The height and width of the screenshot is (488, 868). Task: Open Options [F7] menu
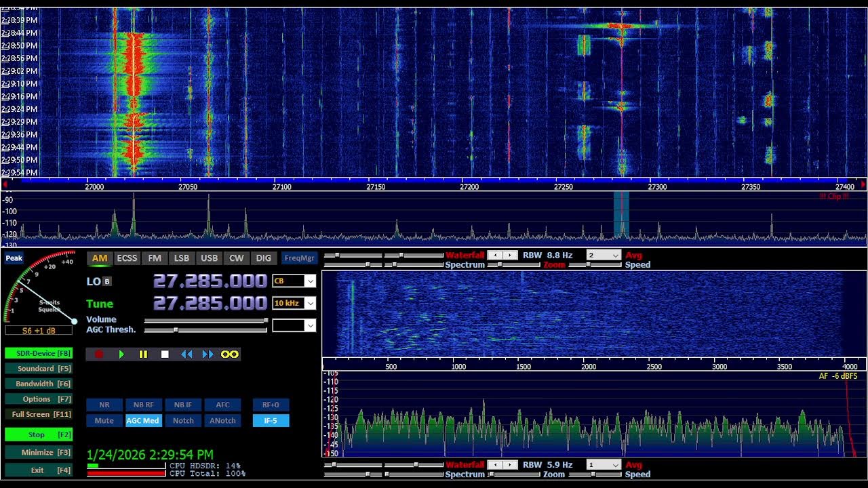tap(39, 399)
